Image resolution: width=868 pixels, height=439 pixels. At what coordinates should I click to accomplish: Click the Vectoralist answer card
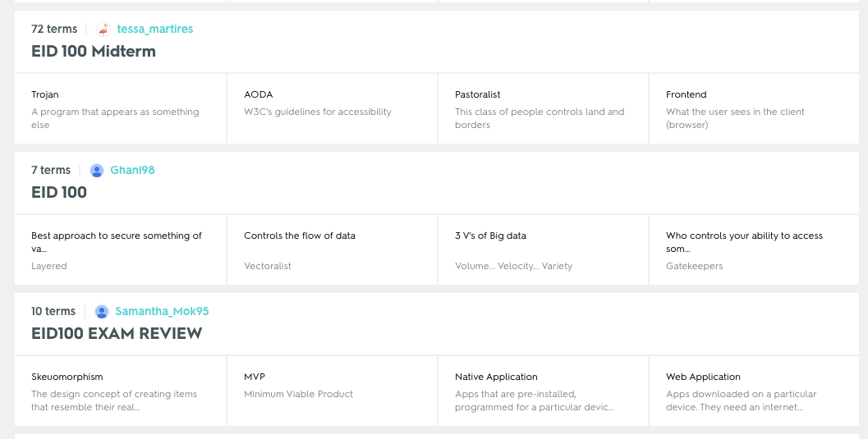pyautogui.click(x=332, y=250)
